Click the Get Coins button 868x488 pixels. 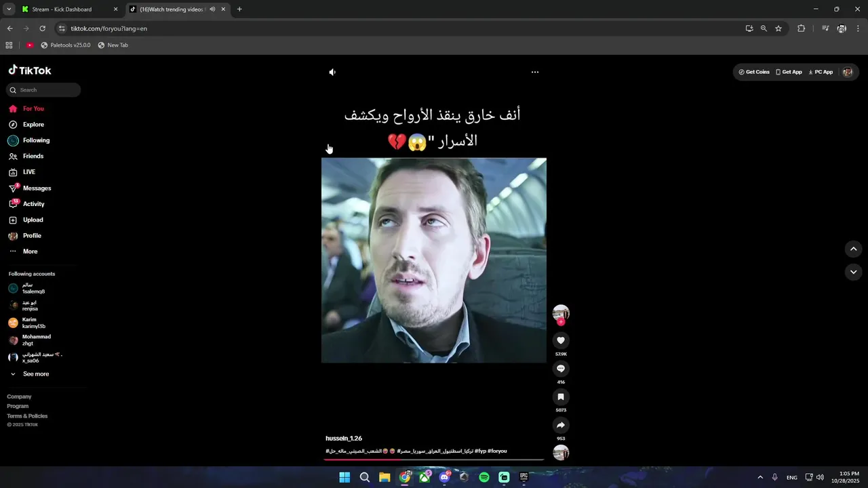(x=754, y=72)
